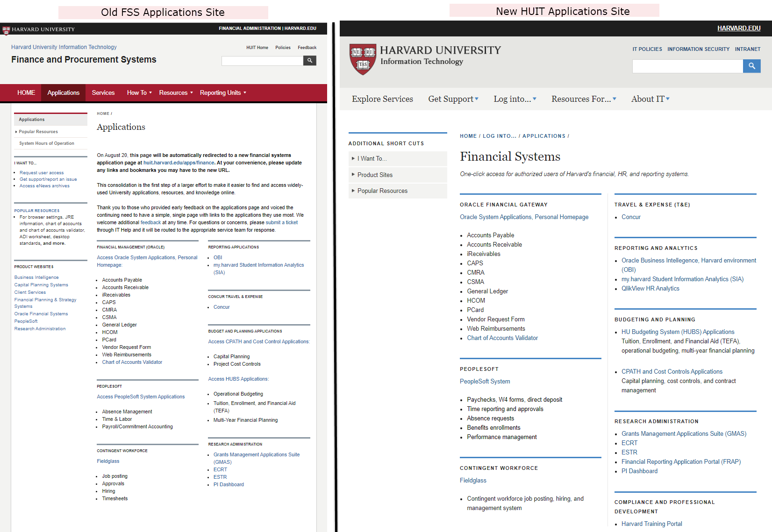
Task: Open Access PeopleSoft System Applications link
Action: coord(141,397)
